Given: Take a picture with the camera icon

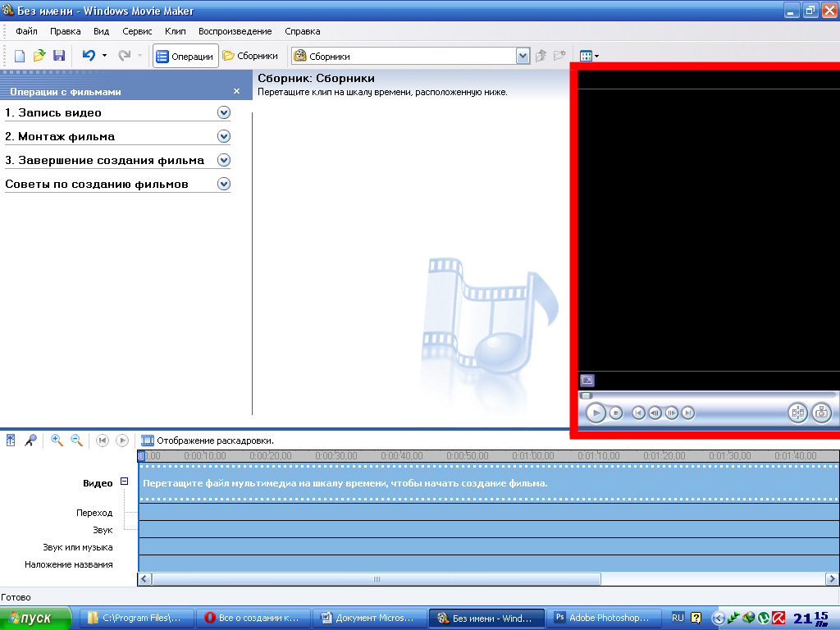Looking at the screenshot, I should point(822,413).
